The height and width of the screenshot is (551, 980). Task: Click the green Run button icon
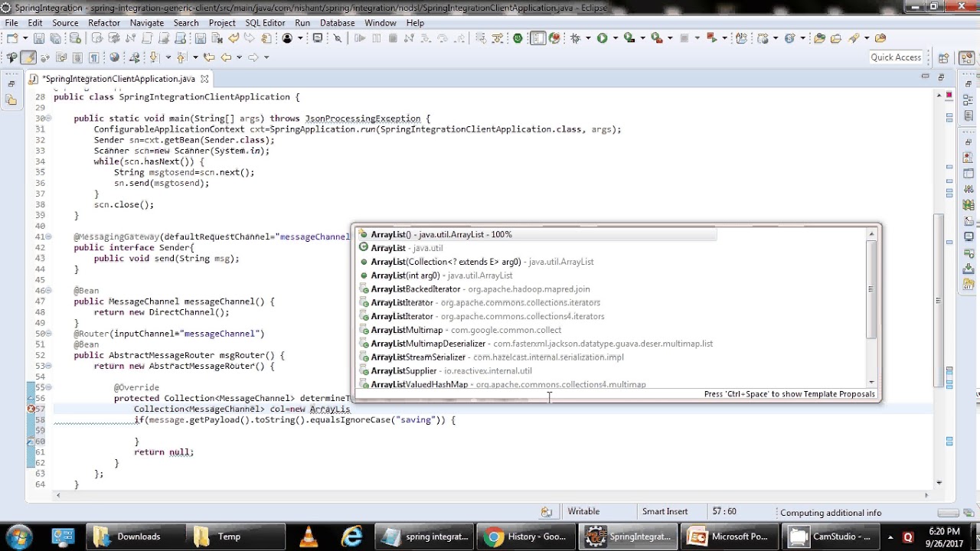602,38
